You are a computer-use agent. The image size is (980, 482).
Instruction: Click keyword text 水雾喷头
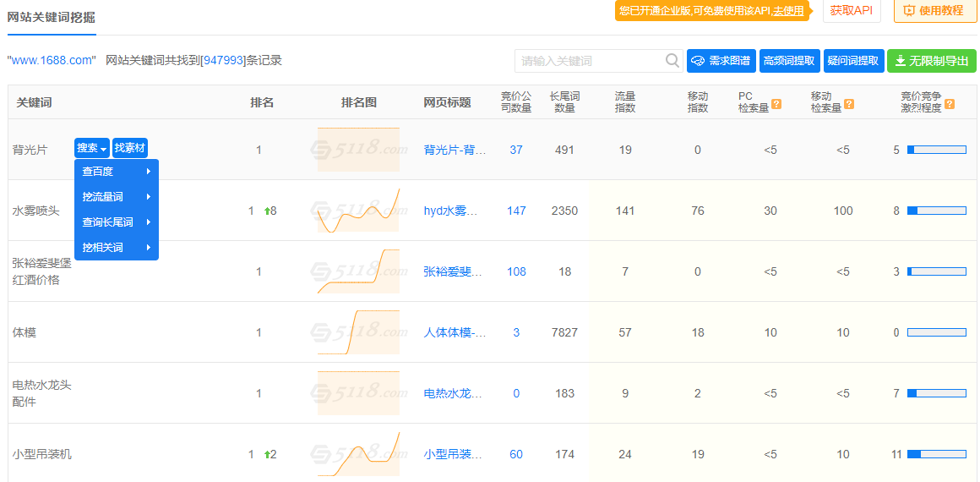tap(35, 211)
